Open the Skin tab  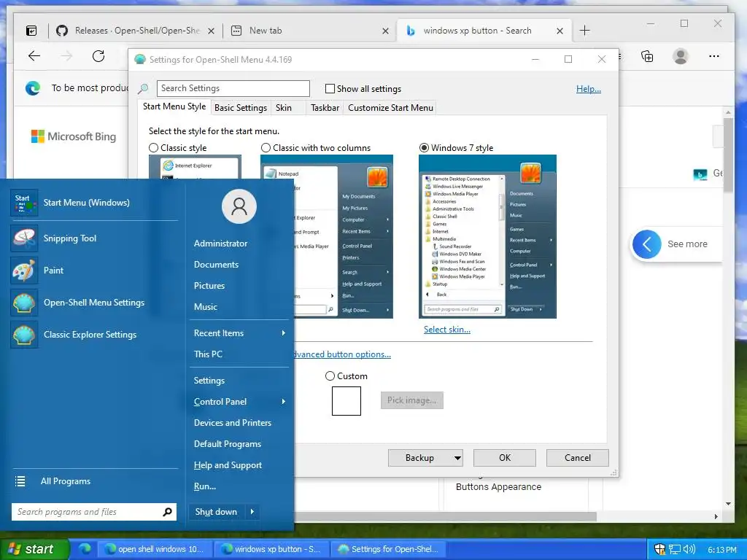pyautogui.click(x=284, y=108)
